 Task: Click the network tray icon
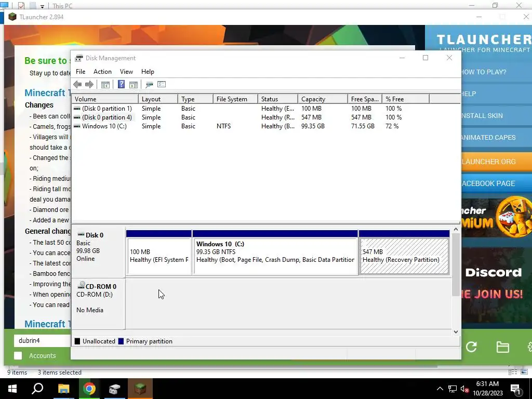pos(453,389)
